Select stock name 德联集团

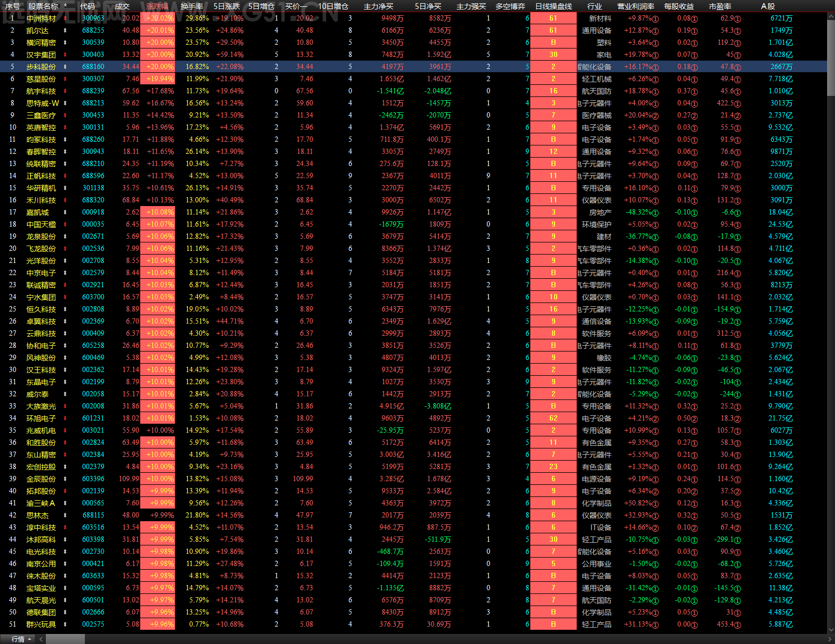point(41,612)
